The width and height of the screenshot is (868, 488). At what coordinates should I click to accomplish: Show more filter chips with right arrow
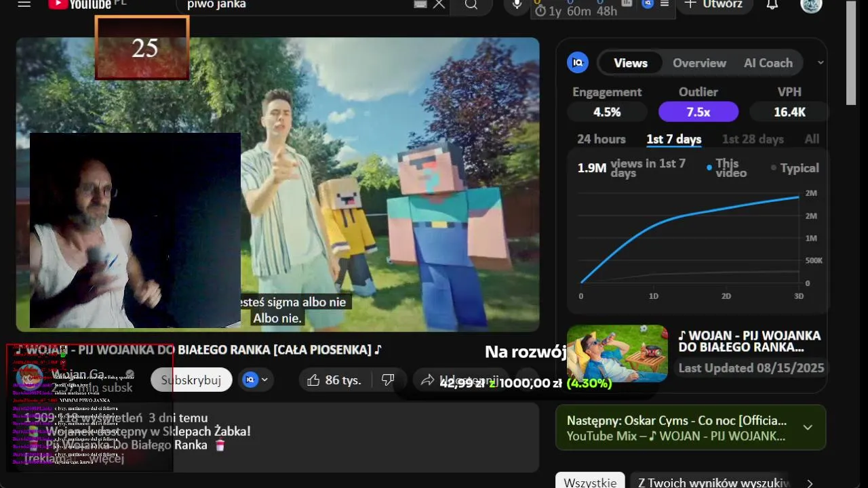pyautogui.click(x=809, y=483)
